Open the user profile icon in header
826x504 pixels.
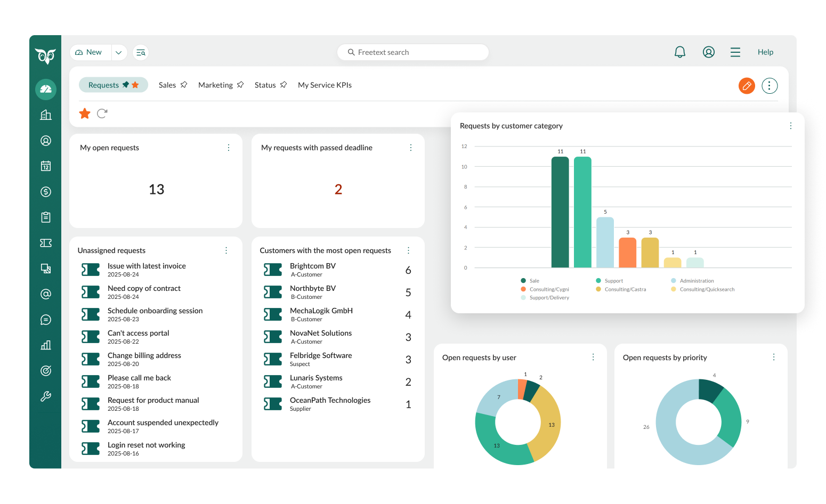click(x=708, y=52)
